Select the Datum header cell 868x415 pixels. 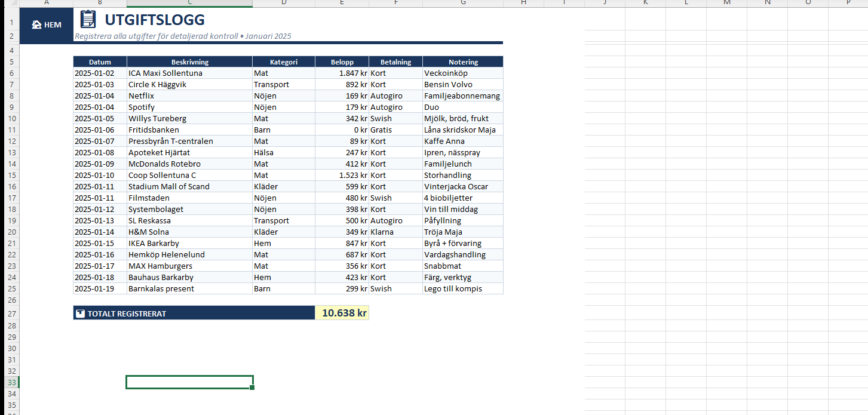tap(100, 62)
